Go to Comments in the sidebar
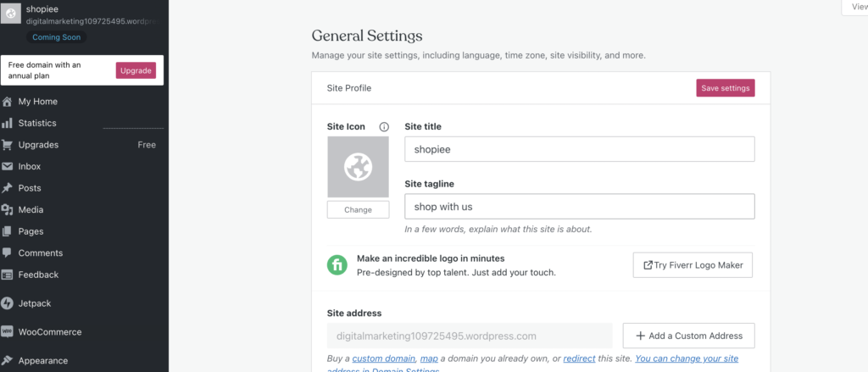The image size is (868, 372). (40, 253)
